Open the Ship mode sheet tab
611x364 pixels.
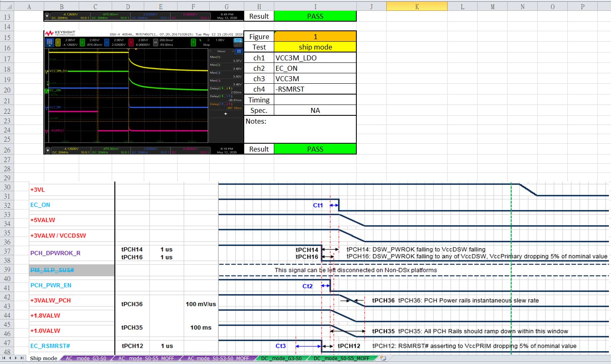coord(43,358)
